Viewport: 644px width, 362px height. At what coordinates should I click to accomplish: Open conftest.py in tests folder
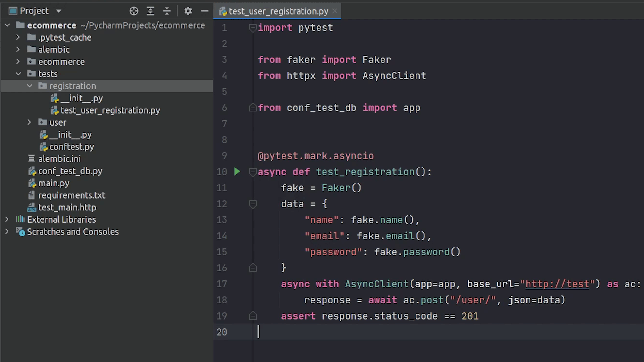point(72,147)
